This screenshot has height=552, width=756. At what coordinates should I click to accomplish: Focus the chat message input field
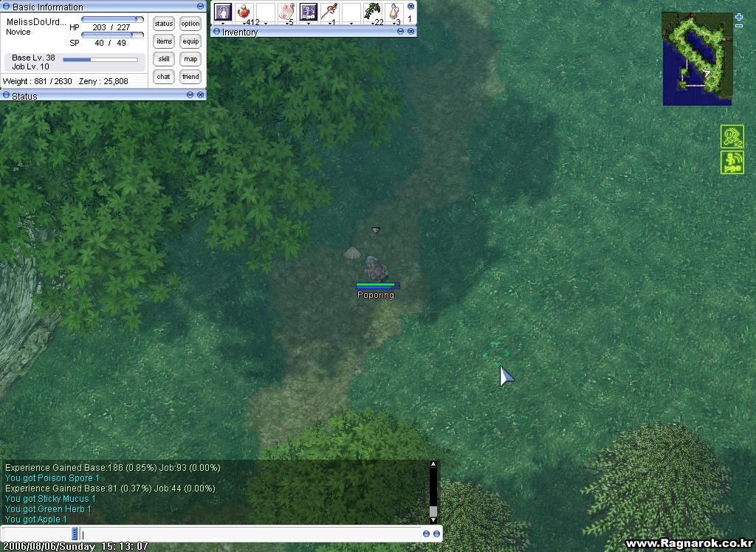[x=251, y=534]
